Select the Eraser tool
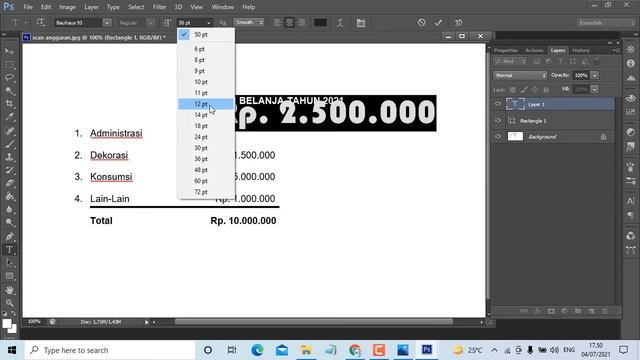Screen dimensions: 640x360 (9, 183)
